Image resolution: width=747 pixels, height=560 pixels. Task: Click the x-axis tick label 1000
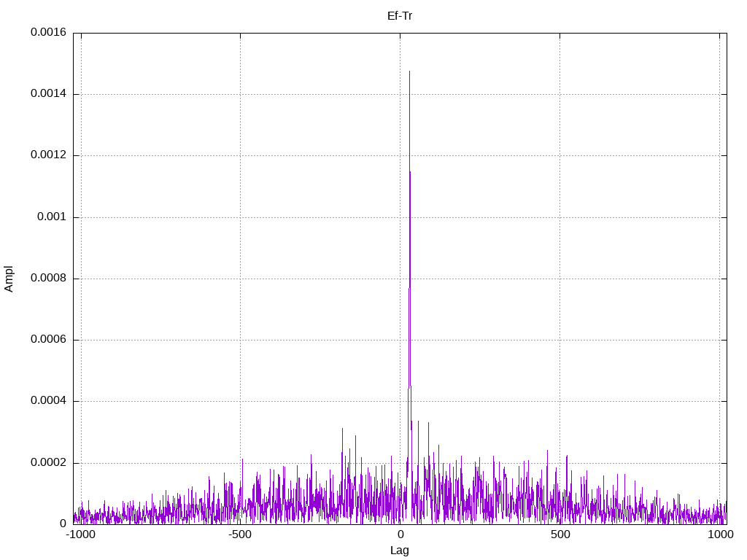tap(720, 534)
